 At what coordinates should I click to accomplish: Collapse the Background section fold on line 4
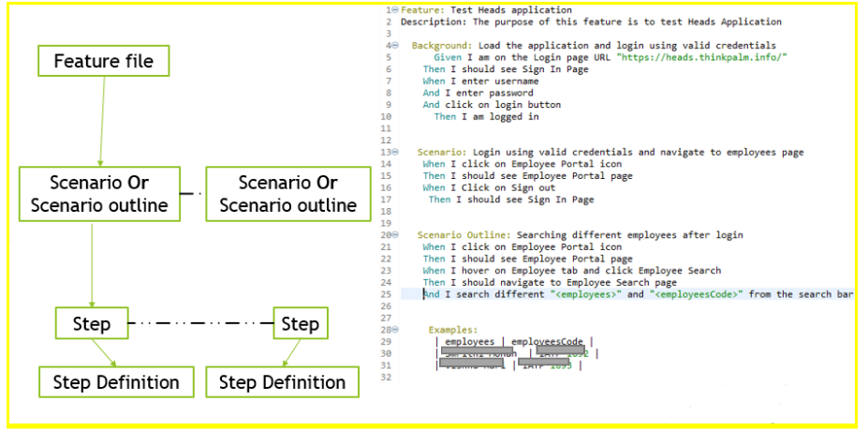[394, 45]
